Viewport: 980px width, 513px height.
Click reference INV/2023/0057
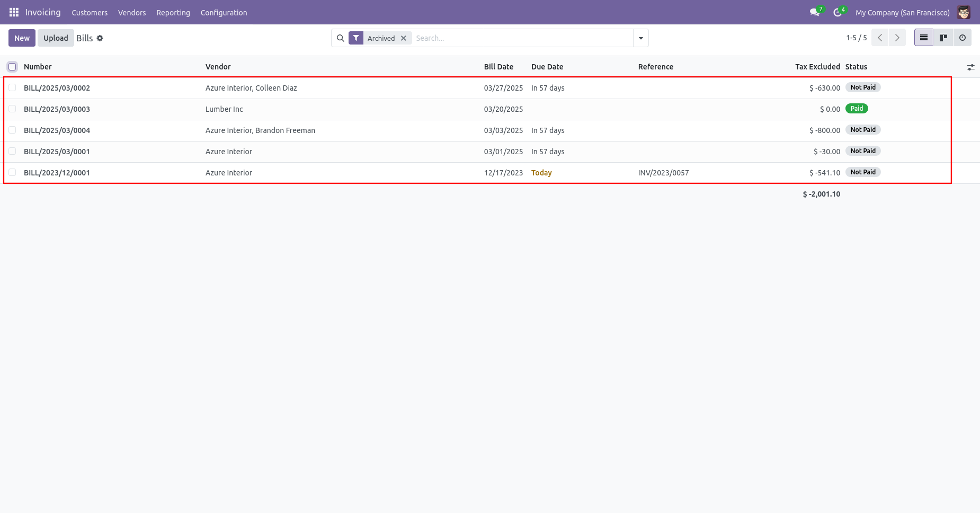[x=663, y=173]
